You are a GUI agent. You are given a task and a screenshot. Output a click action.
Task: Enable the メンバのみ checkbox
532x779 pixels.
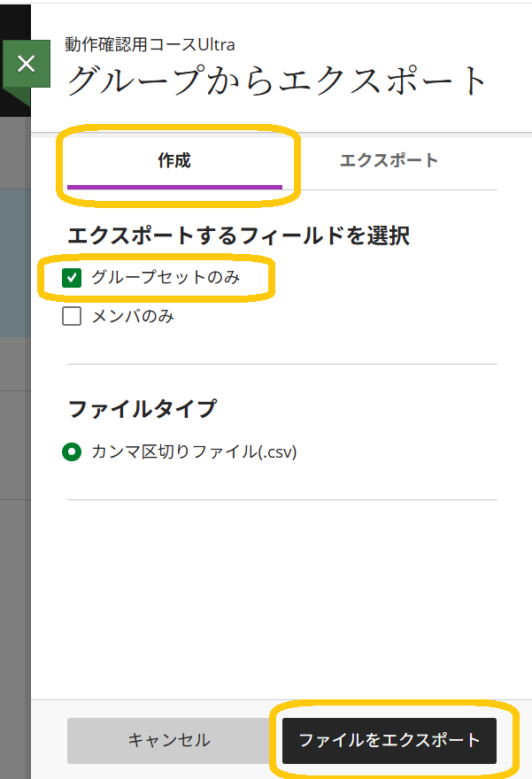72,316
